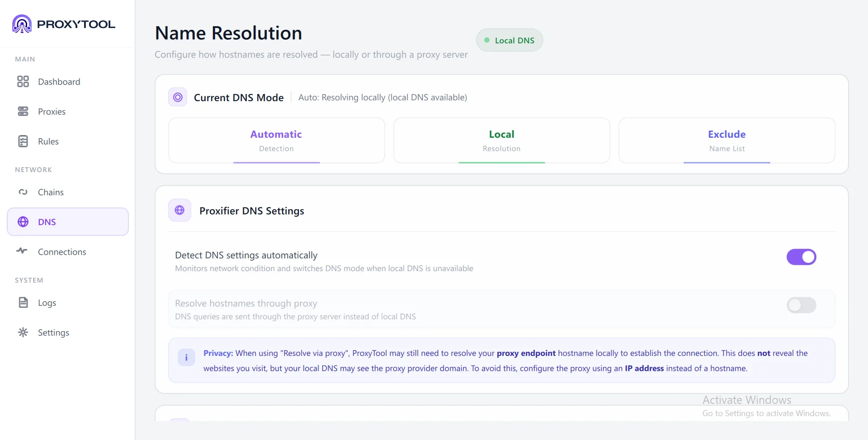Click 'DNS queries are sent through' description
868x440 pixels.
pos(295,317)
